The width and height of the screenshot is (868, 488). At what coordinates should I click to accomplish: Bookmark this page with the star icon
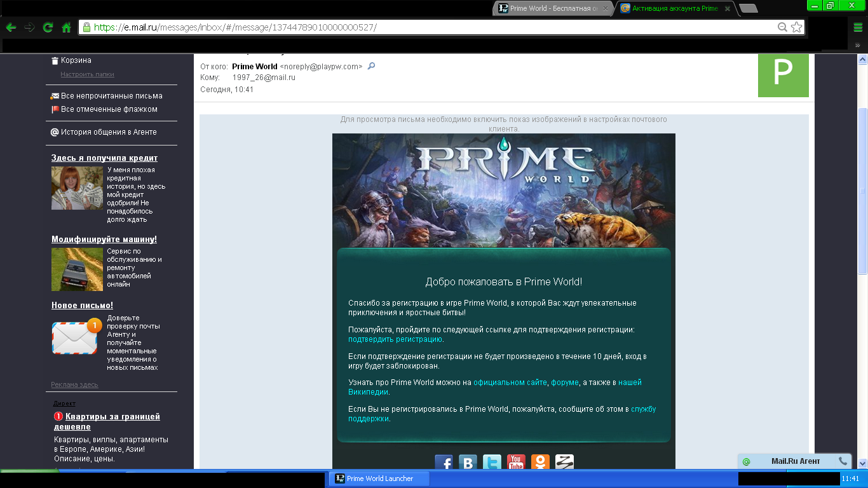(797, 27)
